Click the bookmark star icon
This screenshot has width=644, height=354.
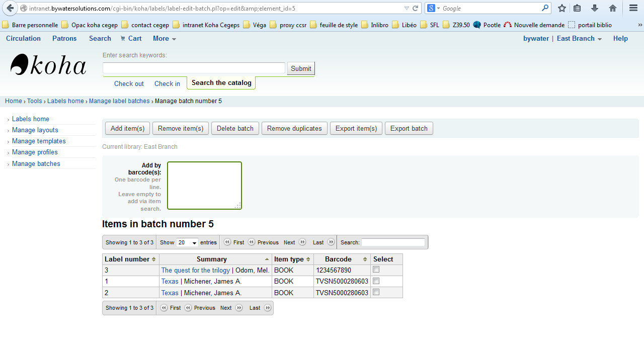pos(561,8)
